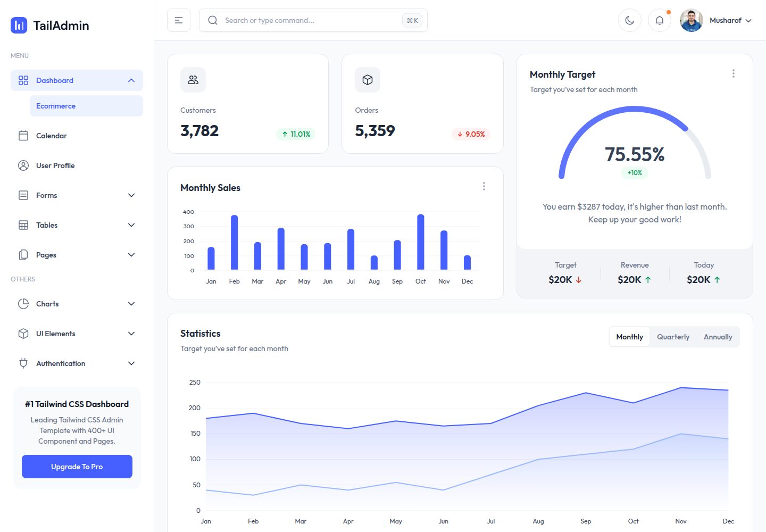Click the Forms list icon
This screenshot has height=532, width=766.
click(23, 195)
